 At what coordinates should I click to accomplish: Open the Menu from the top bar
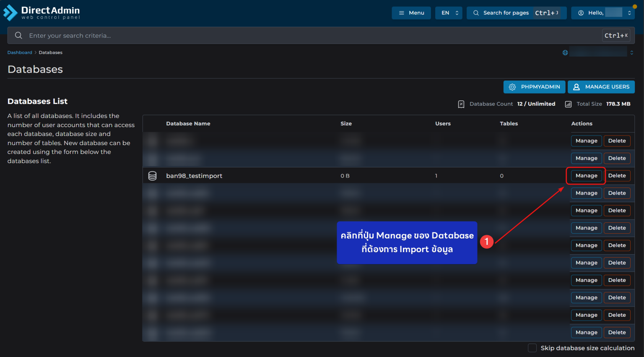[x=411, y=13]
